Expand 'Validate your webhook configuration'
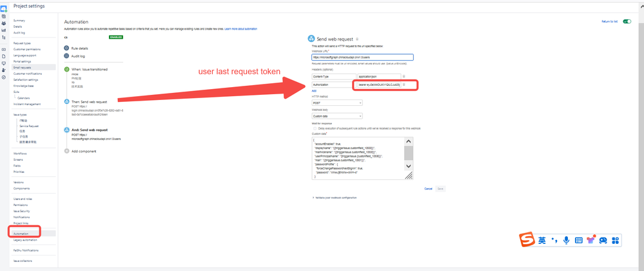 pos(335,198)
